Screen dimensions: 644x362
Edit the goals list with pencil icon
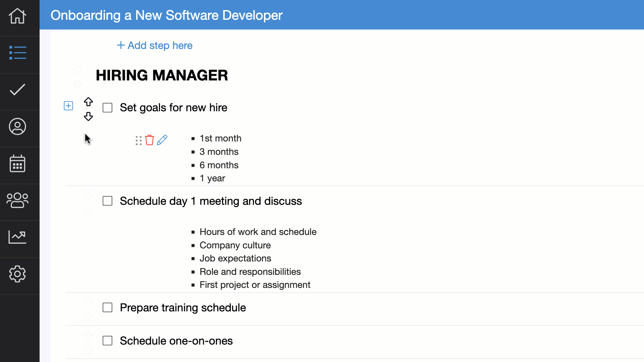[162, 140]
